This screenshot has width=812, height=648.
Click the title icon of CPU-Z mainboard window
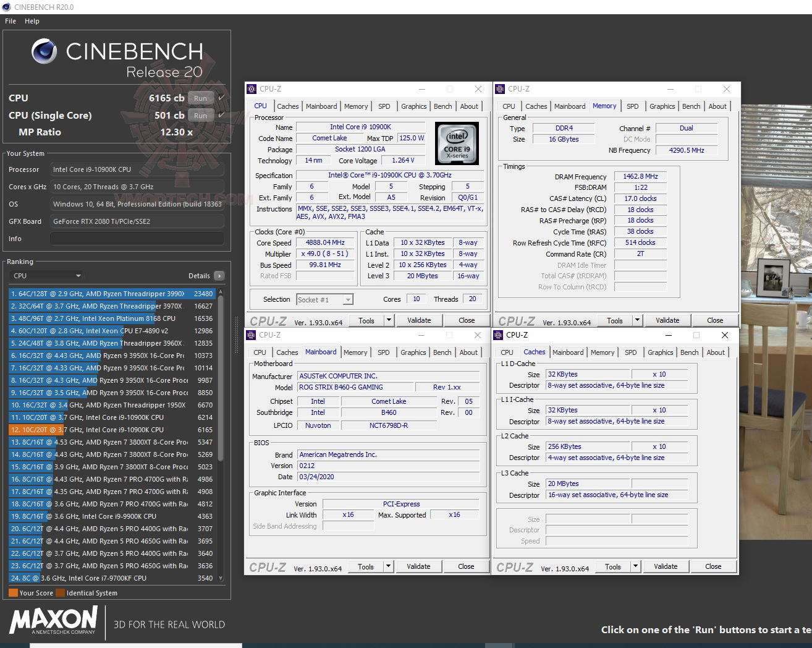coord(251,335)
